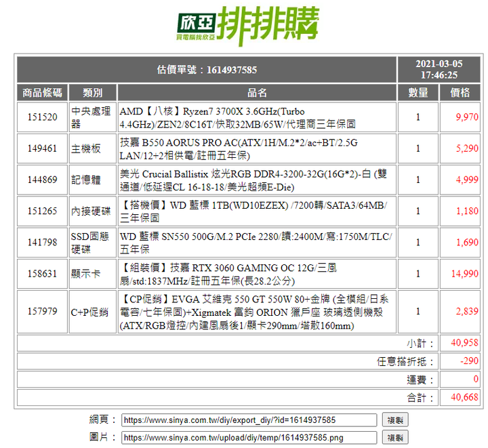Viewport: 488px width, 448px height.
Task: Click the price 5,290
Action: coord(467,148)
